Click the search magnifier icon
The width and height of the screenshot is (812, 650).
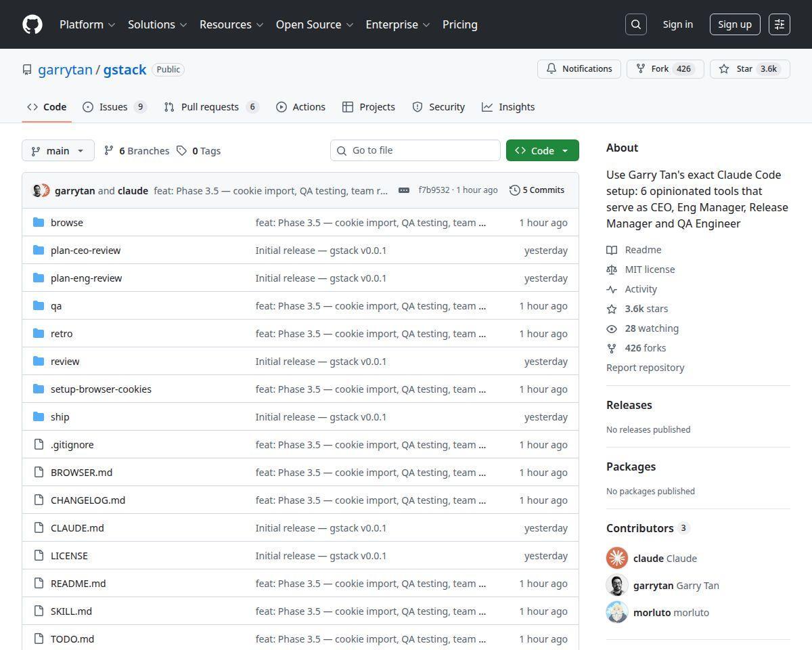[x=636, y=24]
